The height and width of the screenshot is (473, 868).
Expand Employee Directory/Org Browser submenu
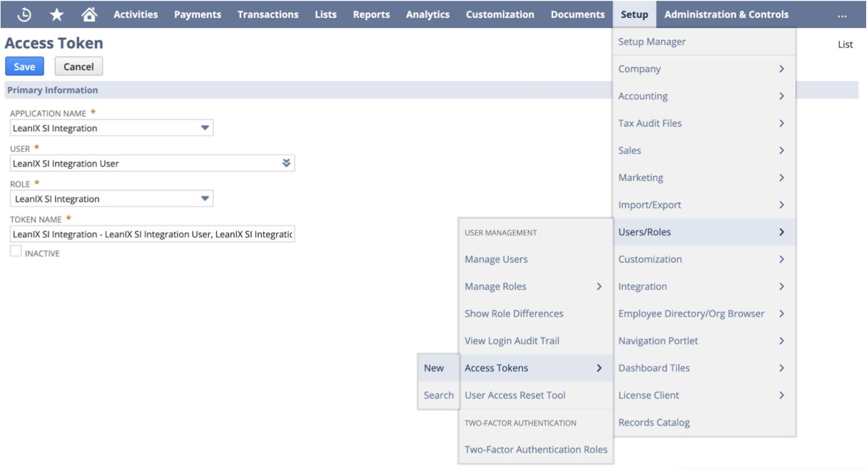pos(704,314)
